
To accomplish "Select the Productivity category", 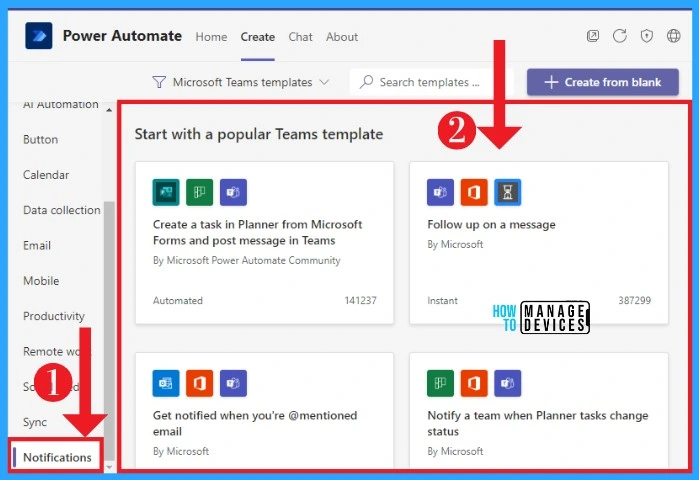I will 54,316.
